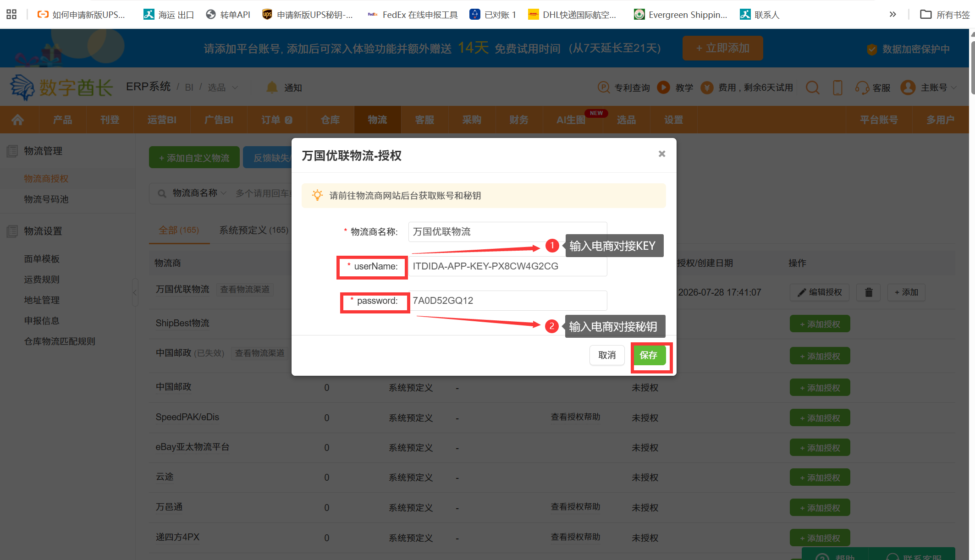The image size is (975, 560).
Task: Open 面单模板 in sidebar
Action: tap(42, 259)
